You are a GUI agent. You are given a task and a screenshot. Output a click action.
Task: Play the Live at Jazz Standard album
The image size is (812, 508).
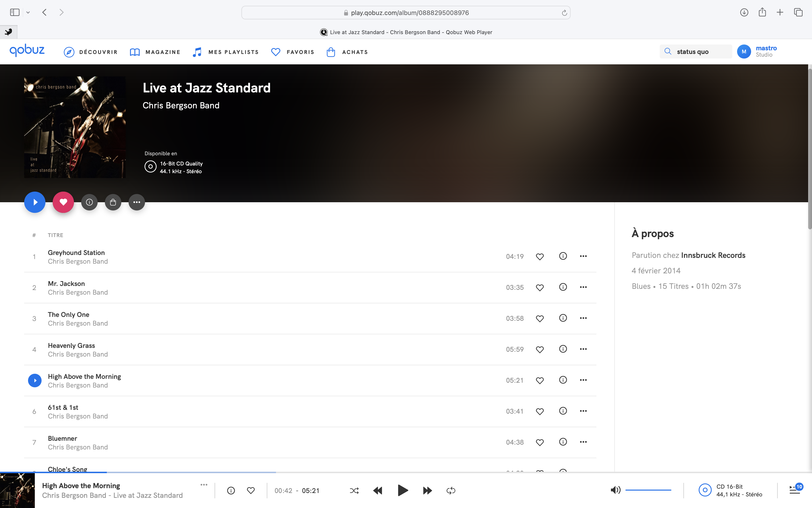(35, 202)
